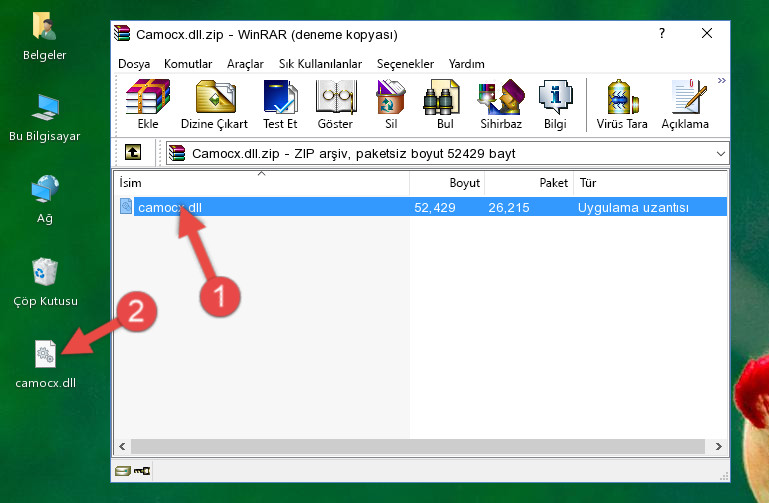Click the key password icon in status bar

click(142, 471)
